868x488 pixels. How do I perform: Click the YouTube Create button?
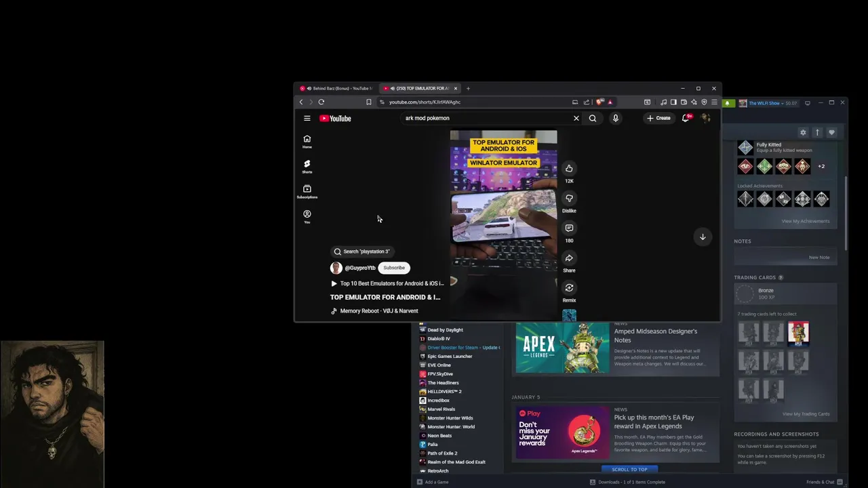pyautogui.click(x=658, y=118)
